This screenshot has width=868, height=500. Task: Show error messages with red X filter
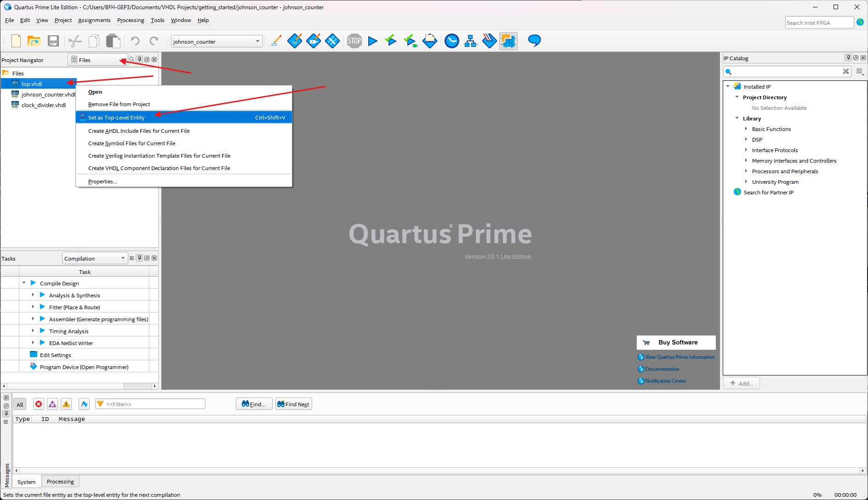[39, 404]
